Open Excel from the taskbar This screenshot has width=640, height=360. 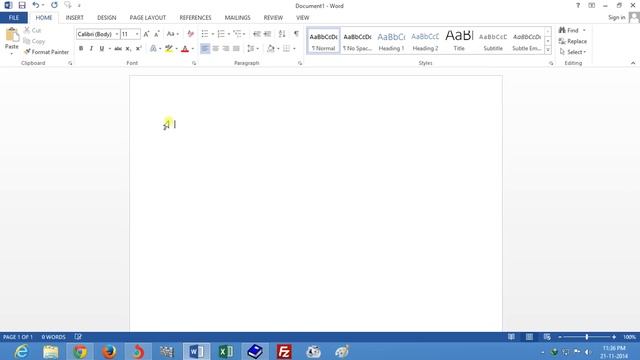(x=226, y=351)
